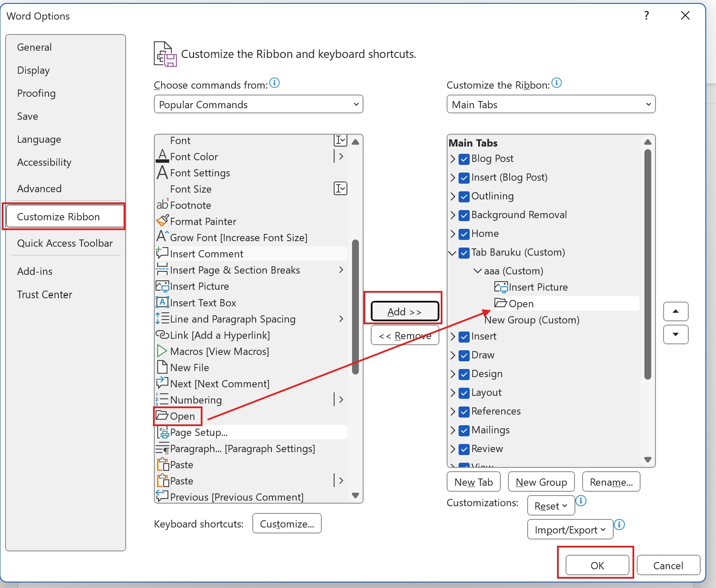The image size is (716, 588).
Task: Click the Move Down arrow button
Action: coord(676,334)
